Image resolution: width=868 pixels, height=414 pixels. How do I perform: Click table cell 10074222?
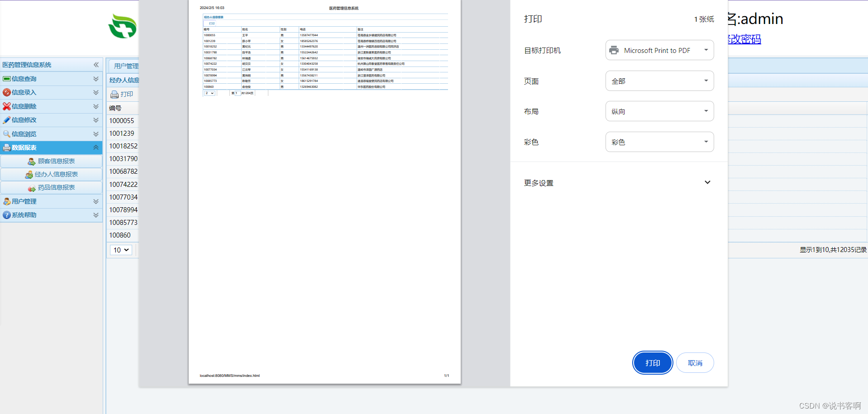(x=123, y=185)
